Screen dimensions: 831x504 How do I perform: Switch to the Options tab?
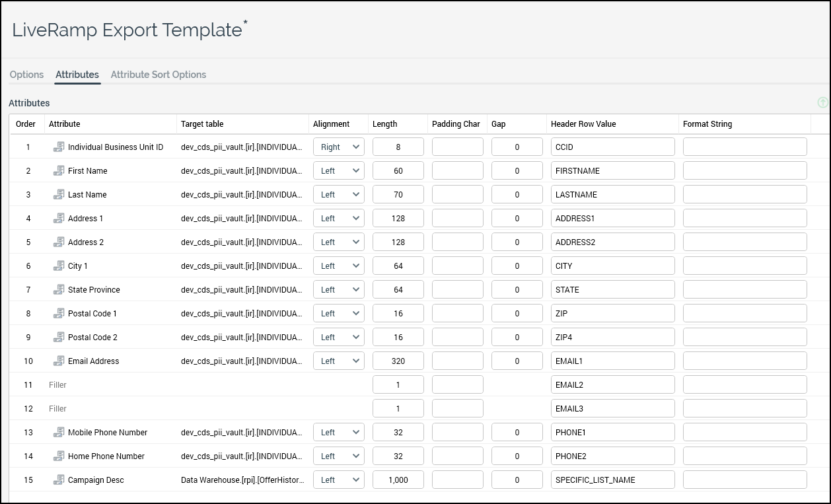pyautogui.click(x=26, y=75)
